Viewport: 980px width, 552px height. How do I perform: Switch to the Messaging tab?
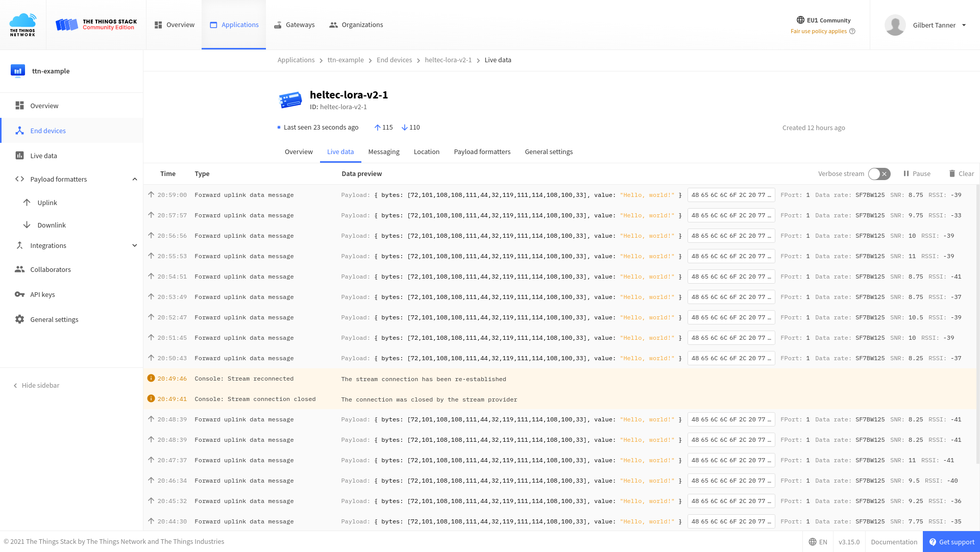pyautogui.click(x=383, y=152)
